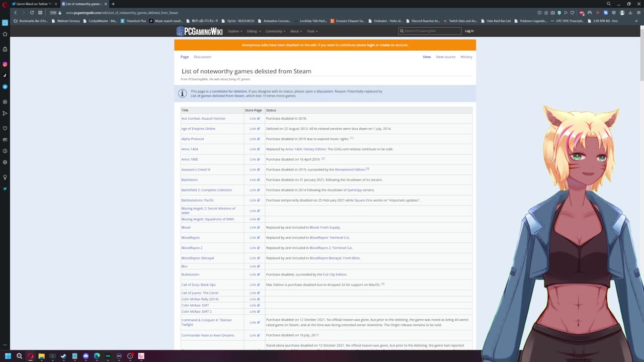This screenshot has height=362, width=644.
Task: Switch to the Garret Bland on Twitter tab
Action: tap(33, 4)
